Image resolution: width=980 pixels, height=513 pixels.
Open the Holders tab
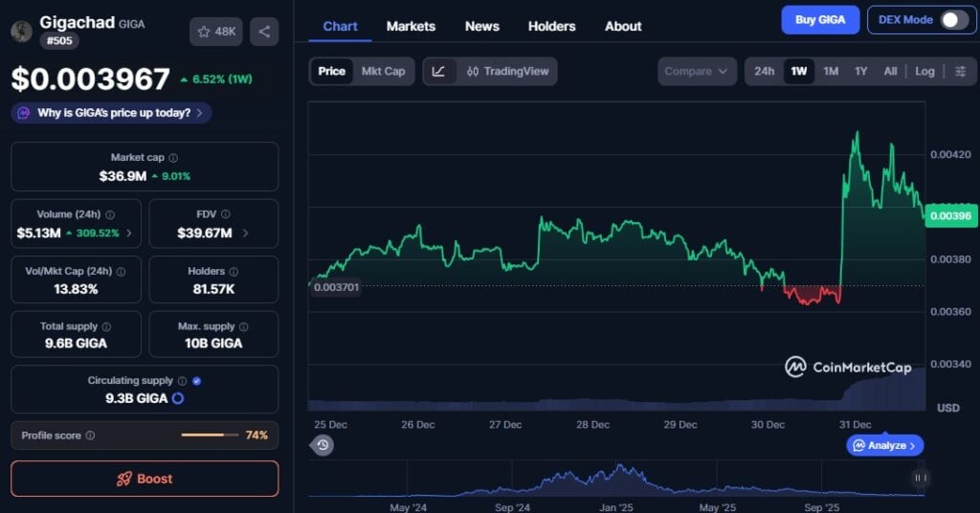551,26
